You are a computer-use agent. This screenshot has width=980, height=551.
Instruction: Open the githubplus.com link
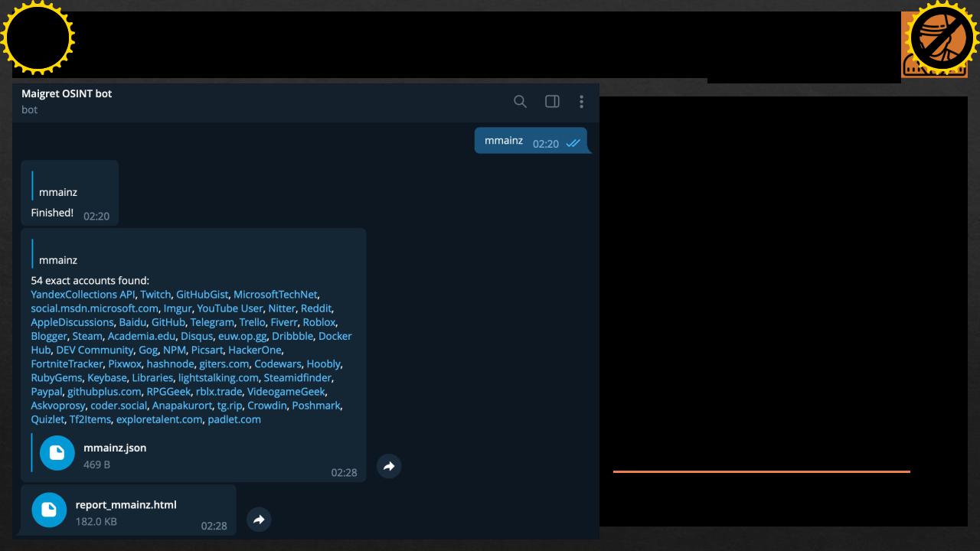(104, 391)
